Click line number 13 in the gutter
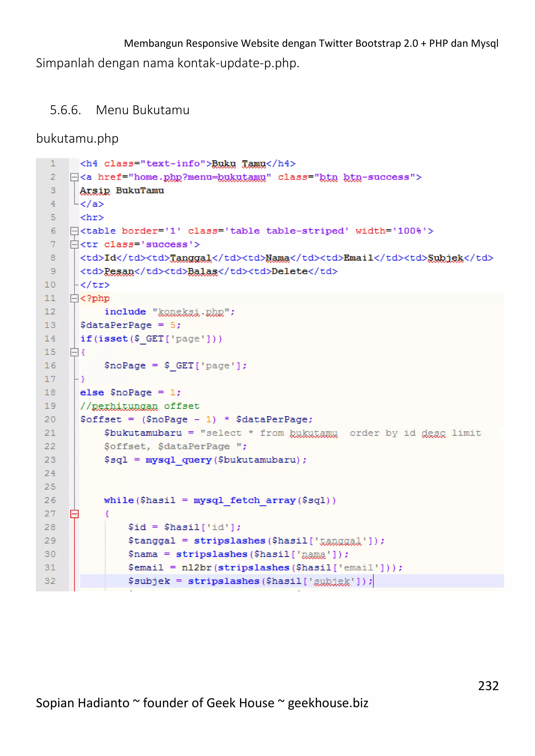Image resolution: width=535 pixels, height=756 pixels. point(50,325)
